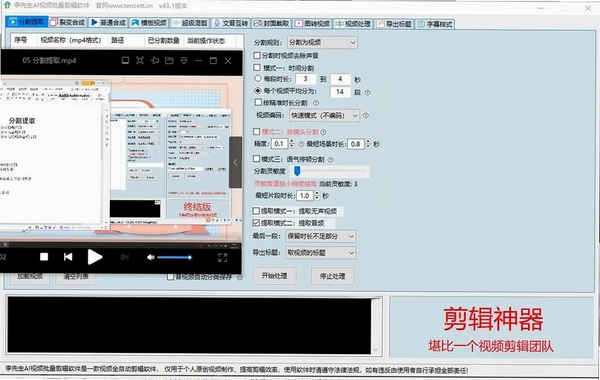600x380 pixels.
Task: Show help icon next to 精度
Action: (x=301, y=144)
